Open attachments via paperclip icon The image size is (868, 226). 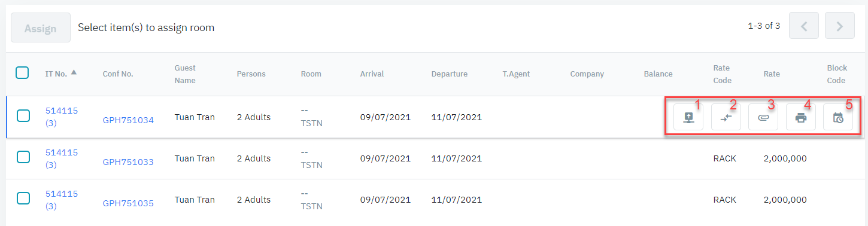(763, 118)
